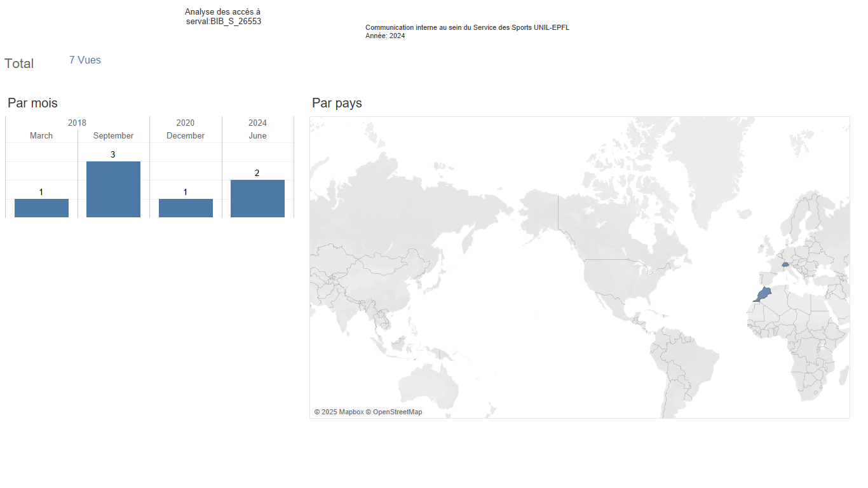Select the June 2024 bar
The width and height of the screenshot is (868, 488).
[257, 199]
